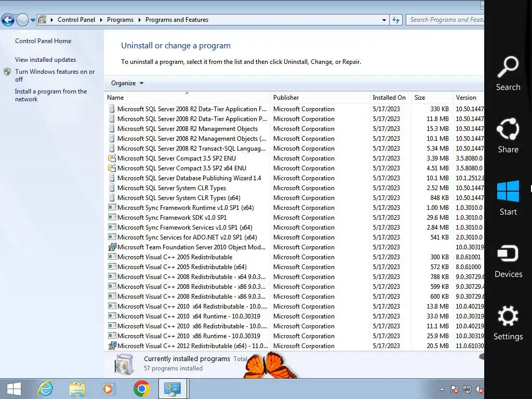532x399 pixels.
Task: Open the Devices charm
Action: [x=508, y=261]
